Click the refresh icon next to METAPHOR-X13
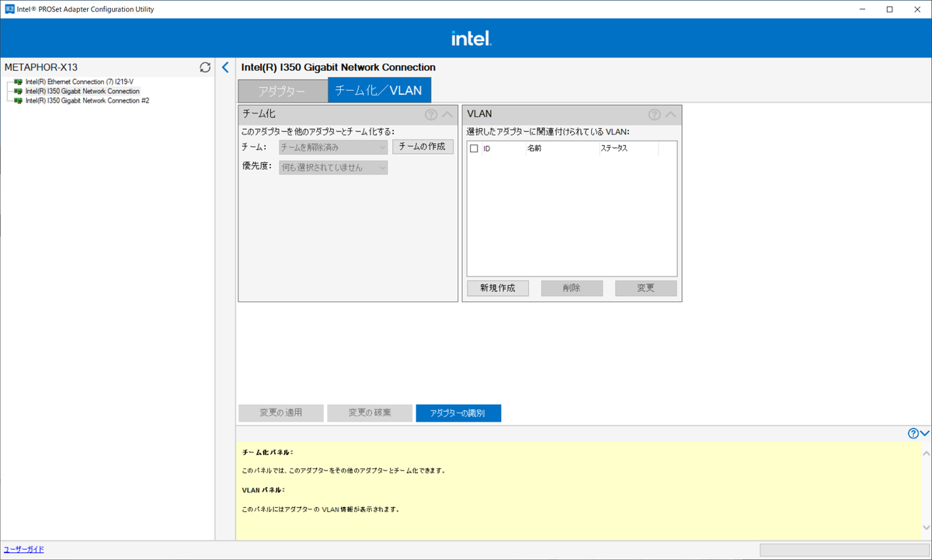The width and height of the screenshot is (932, 560). tap(204, 67)
